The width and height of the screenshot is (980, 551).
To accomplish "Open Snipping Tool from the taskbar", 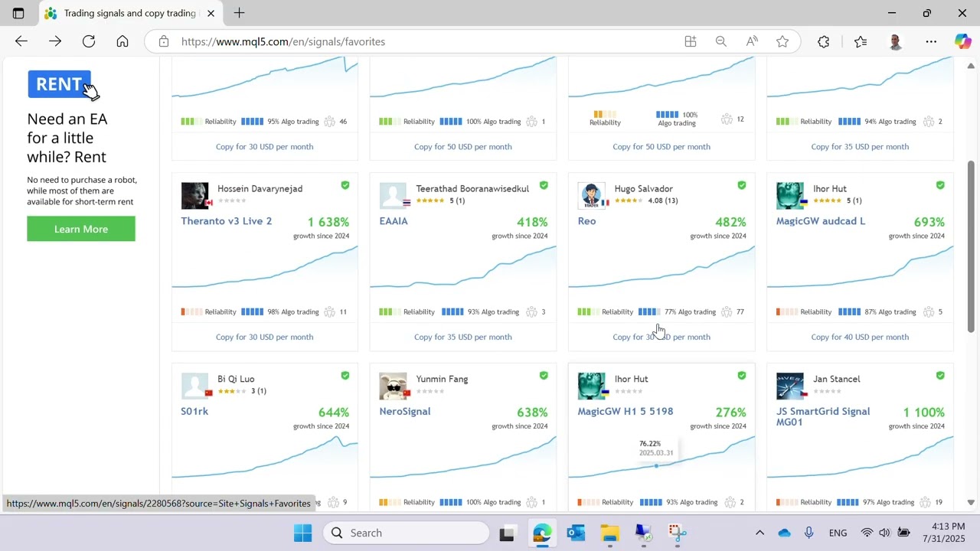I will point(677,533).
